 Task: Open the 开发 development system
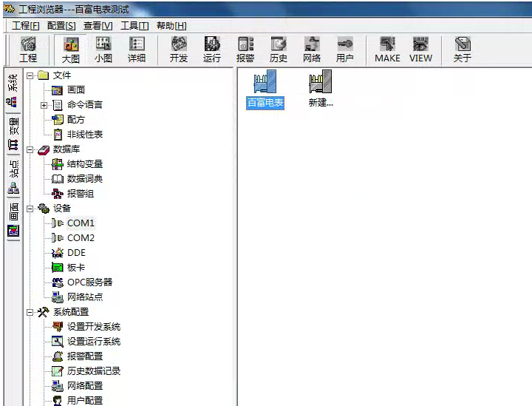tap(179, 50)
